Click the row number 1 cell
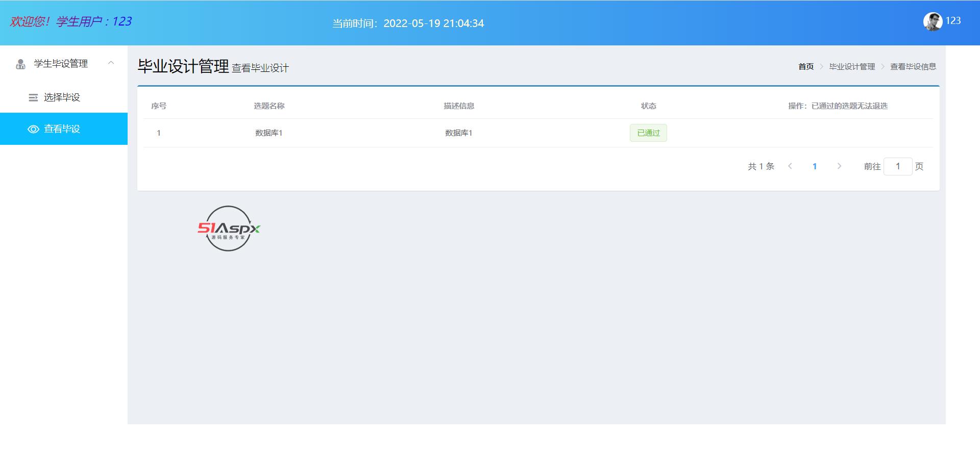The image size is (980, 460). pos(159,133)
